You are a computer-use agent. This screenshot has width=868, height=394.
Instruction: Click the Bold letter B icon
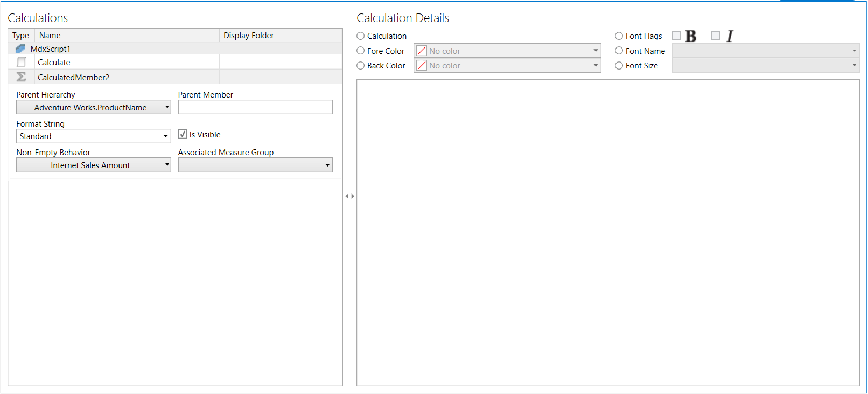click(691, 36)
